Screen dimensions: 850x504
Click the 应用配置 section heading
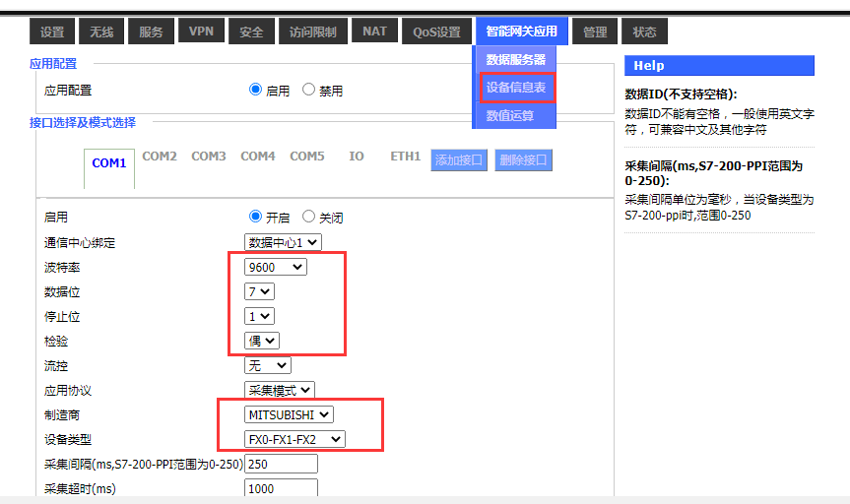tap(53, 63)
